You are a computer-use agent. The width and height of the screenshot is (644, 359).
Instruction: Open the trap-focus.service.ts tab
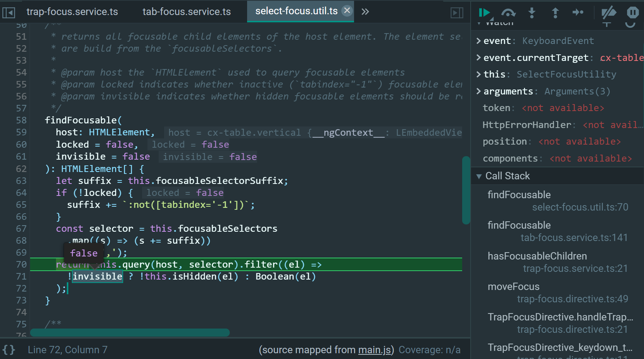point(72,12)
